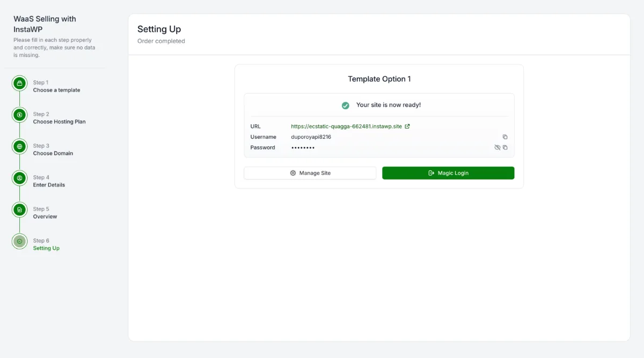Click the Username field label

pyautogui.click(x=263, y=137)
